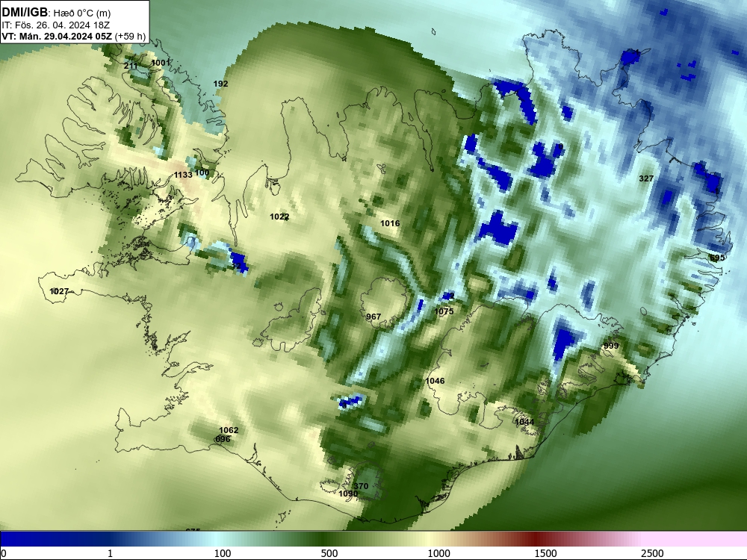Click the map value 1133

[x=183, y=175]
